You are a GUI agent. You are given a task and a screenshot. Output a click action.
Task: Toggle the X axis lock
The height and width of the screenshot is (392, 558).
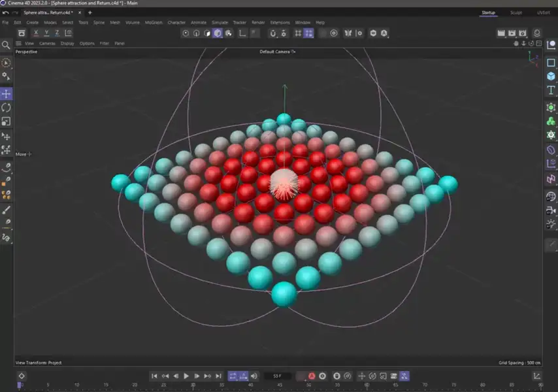36,33
